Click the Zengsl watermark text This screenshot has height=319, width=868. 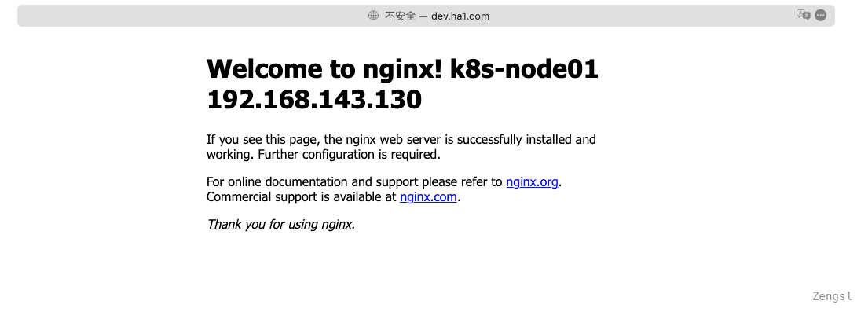832,296
